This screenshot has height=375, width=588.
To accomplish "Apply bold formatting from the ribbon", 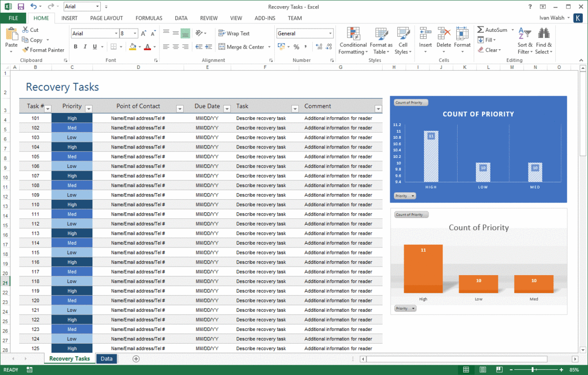I will pyautogui.click(x=75, y=46).
